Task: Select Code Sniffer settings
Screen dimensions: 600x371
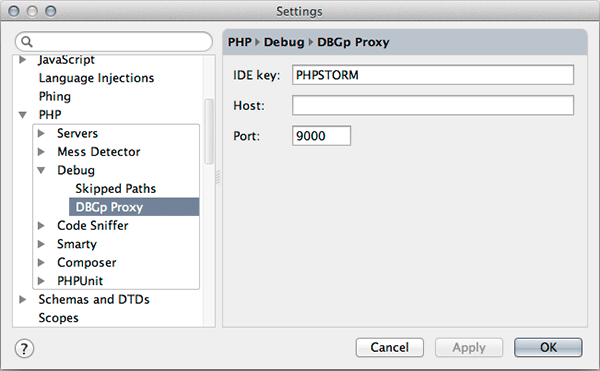Action: click(x=93, y=226)
